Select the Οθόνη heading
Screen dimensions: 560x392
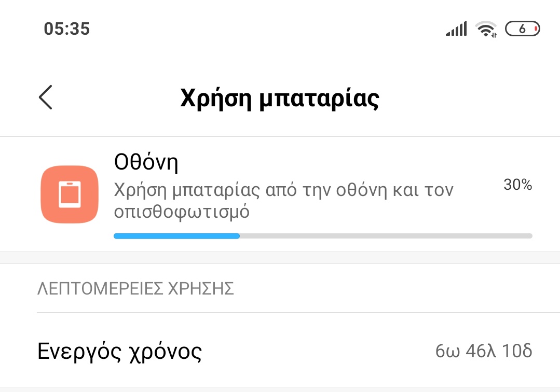[x=146, y=163]
